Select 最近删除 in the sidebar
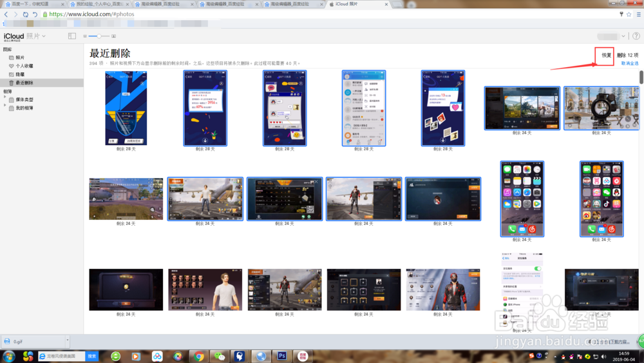Viewport: 644px width, 363px height. point(41,83)
